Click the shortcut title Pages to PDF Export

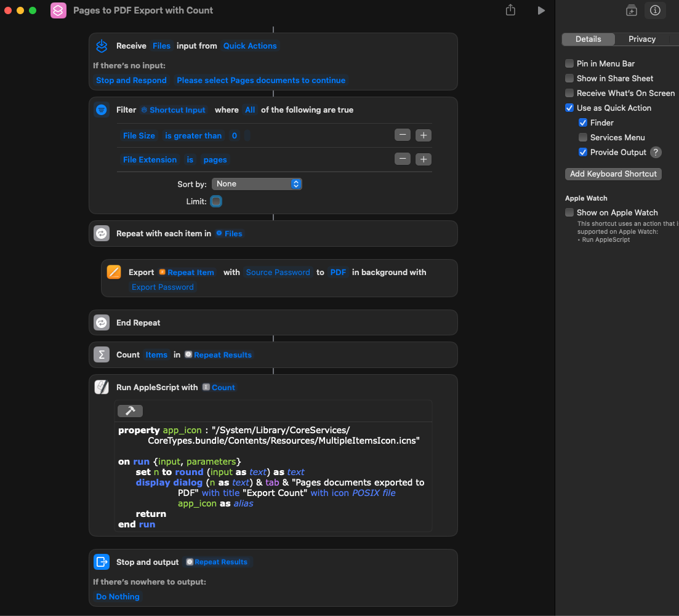143,10
